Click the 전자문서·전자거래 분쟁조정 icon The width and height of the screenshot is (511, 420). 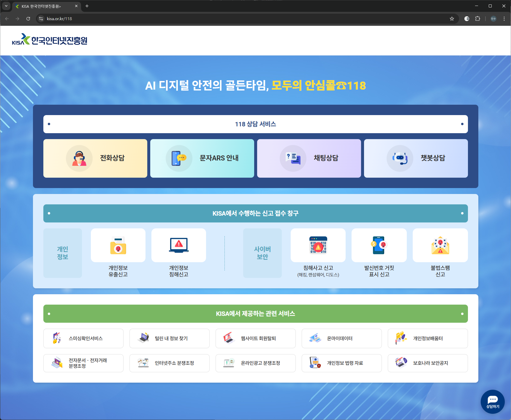point(57,363)
